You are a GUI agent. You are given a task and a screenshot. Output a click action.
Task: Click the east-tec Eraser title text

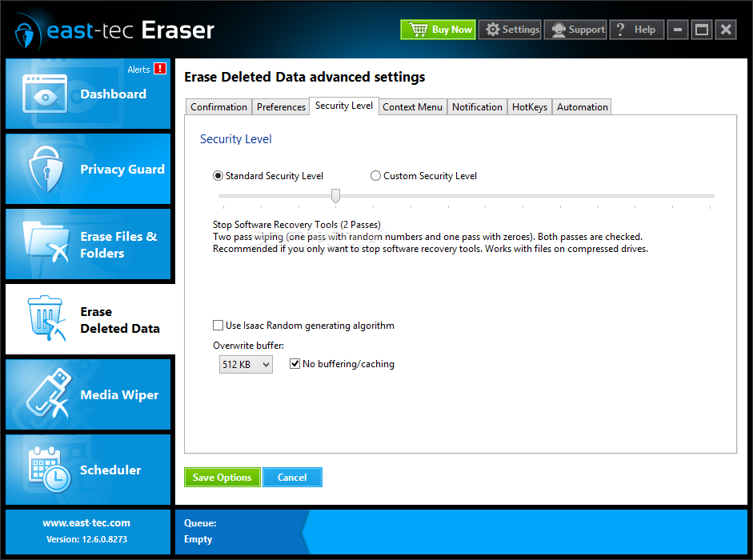point(130,30)
